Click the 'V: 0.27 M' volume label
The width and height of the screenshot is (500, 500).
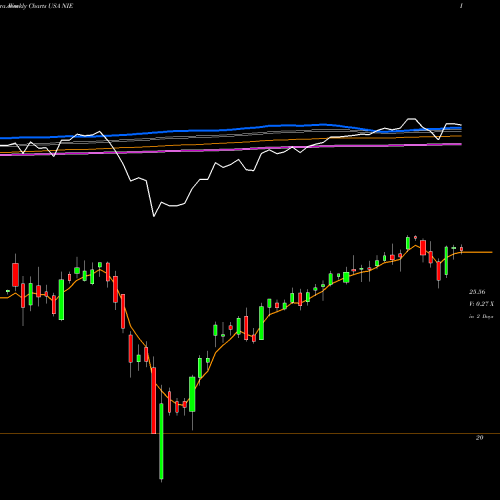481,304
